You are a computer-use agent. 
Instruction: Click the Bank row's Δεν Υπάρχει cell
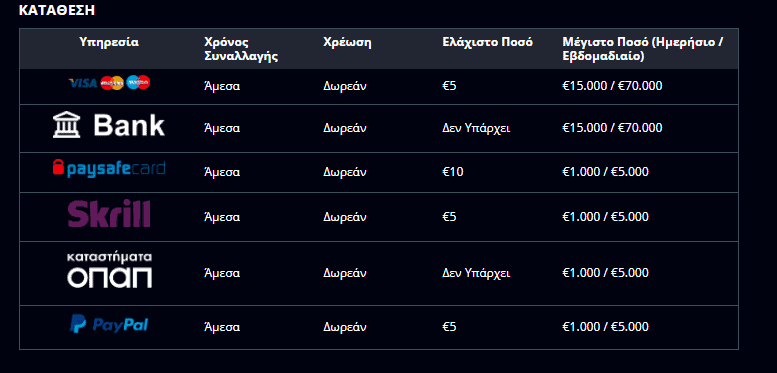click(476, 128)
